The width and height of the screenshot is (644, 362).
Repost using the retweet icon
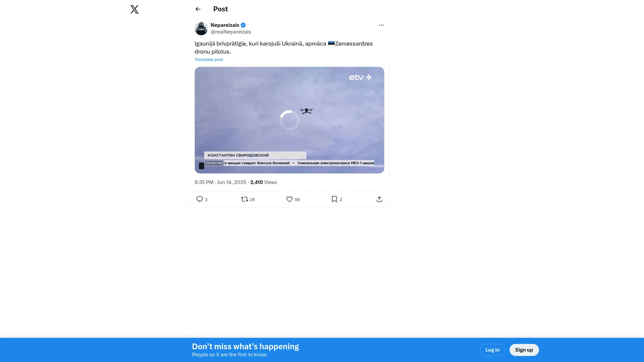coord(245,199)
